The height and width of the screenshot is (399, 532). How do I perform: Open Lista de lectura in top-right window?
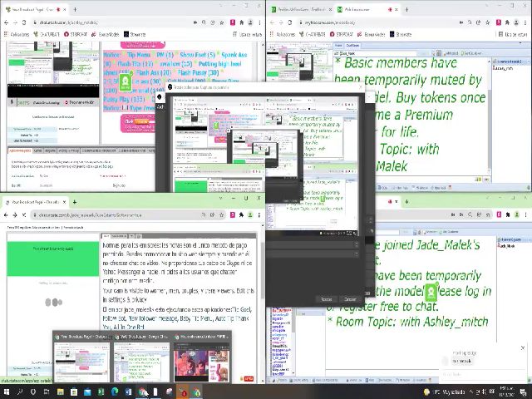click(514, 34)
